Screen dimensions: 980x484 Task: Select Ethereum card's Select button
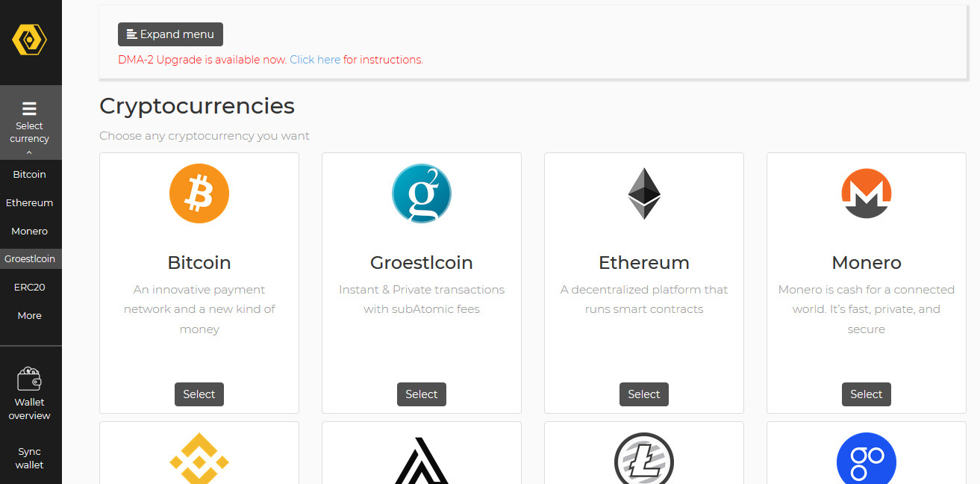[644, 394]
